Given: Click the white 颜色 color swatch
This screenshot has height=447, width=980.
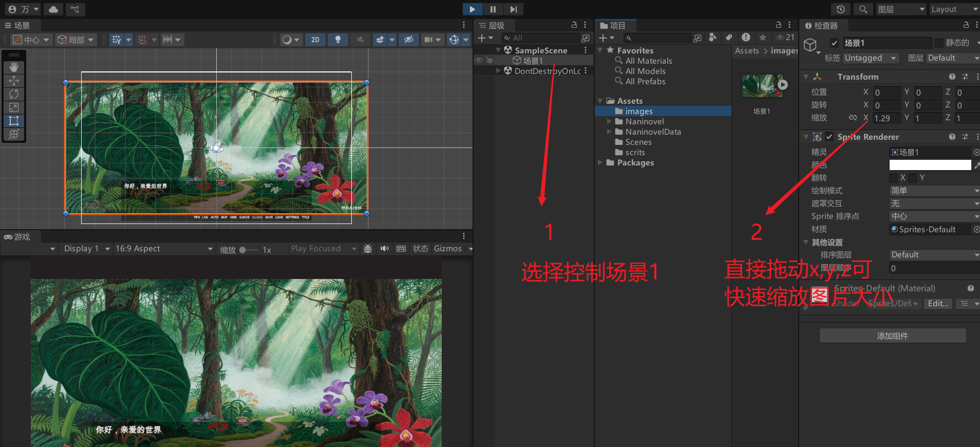Looking at the screenshot, I should click(930, 165).
